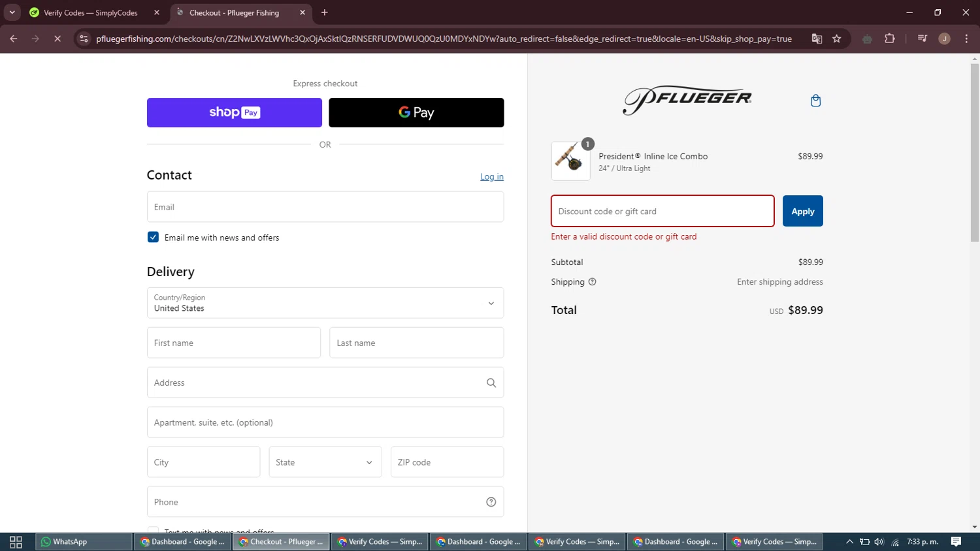Expand the State dropdown
The width and height of the screenshot is (980, 551).
(x=325, y=462)
